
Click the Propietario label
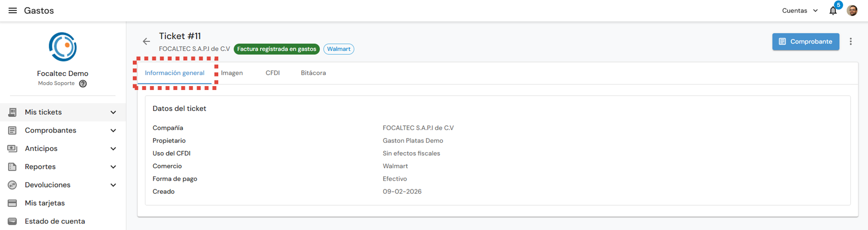(x=169, y=141)
